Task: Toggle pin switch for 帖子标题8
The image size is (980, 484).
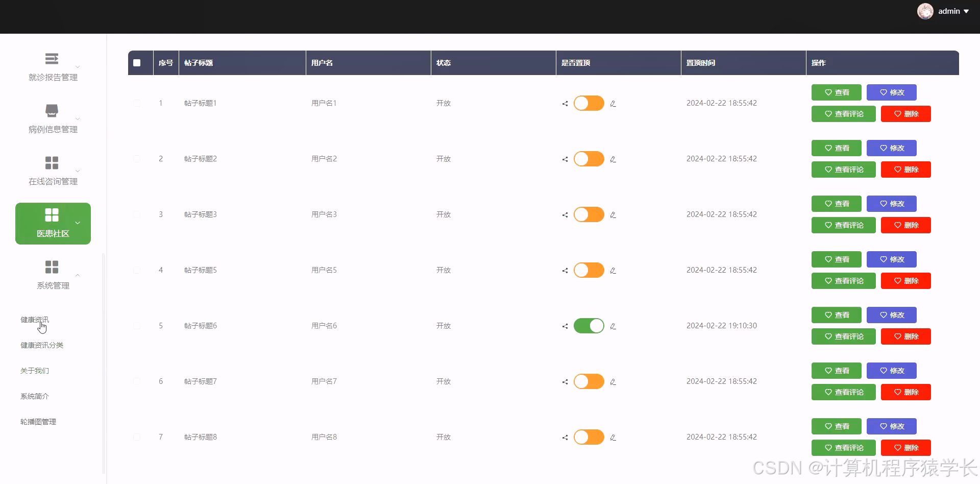Action: (589, 437)
